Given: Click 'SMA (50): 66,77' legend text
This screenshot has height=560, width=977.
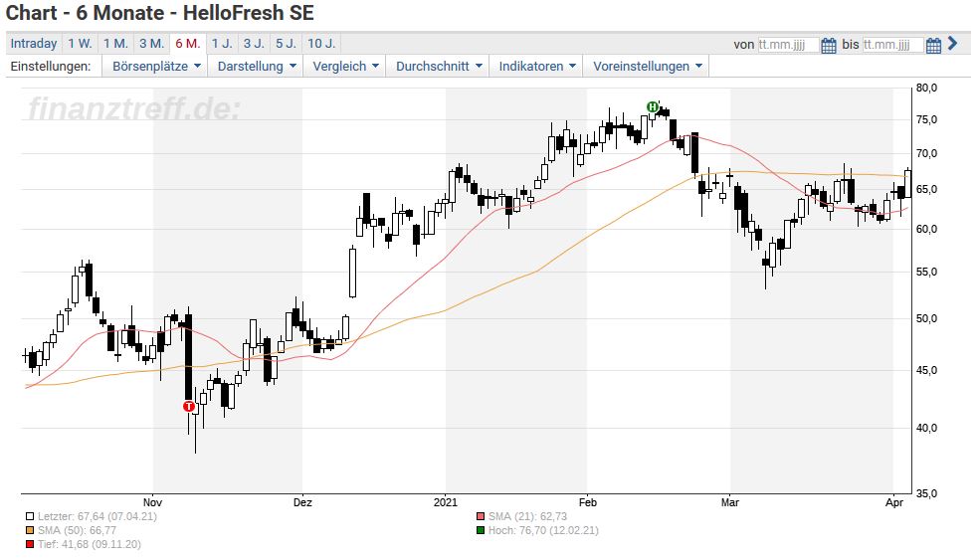Looking at the screenshot, I should coord(77,531).
